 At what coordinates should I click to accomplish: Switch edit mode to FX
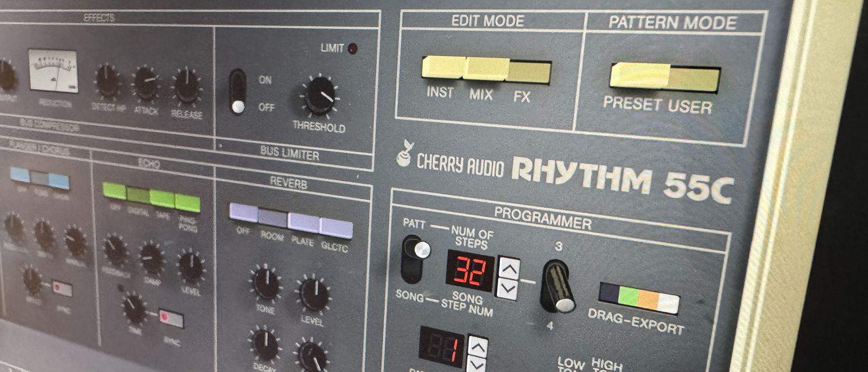[529, 72]
